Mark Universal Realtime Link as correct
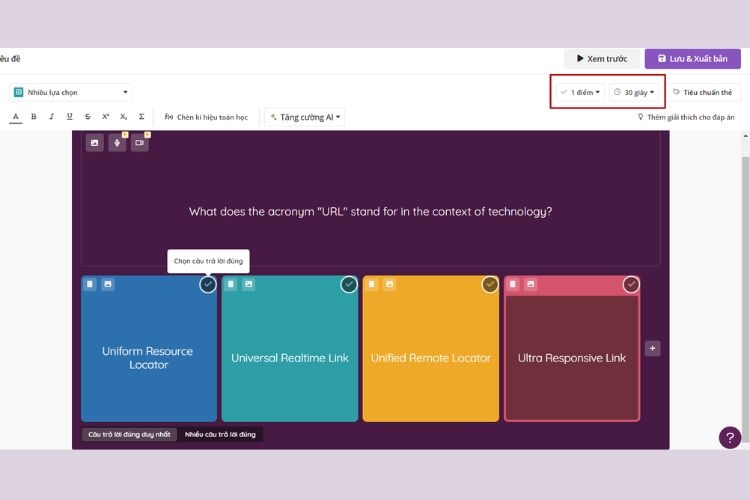The height and width of the screenshot is (500, 750). tap(349, 285)
